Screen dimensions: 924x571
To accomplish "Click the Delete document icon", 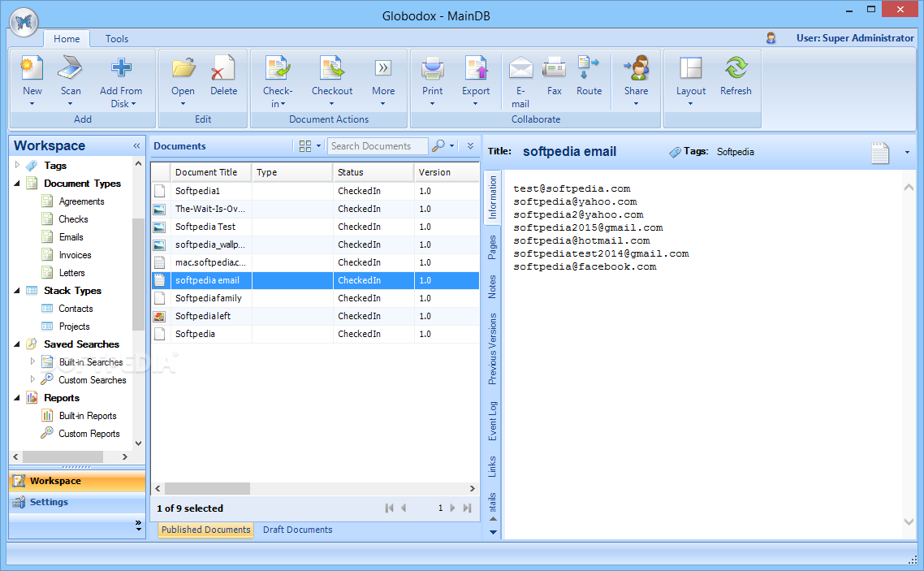I will click(x=223, y=68).
